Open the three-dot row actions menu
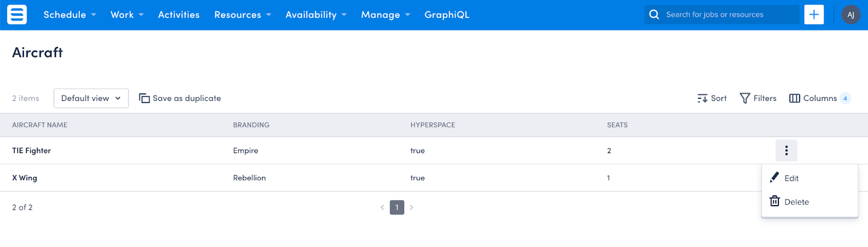 coord(786,150)
